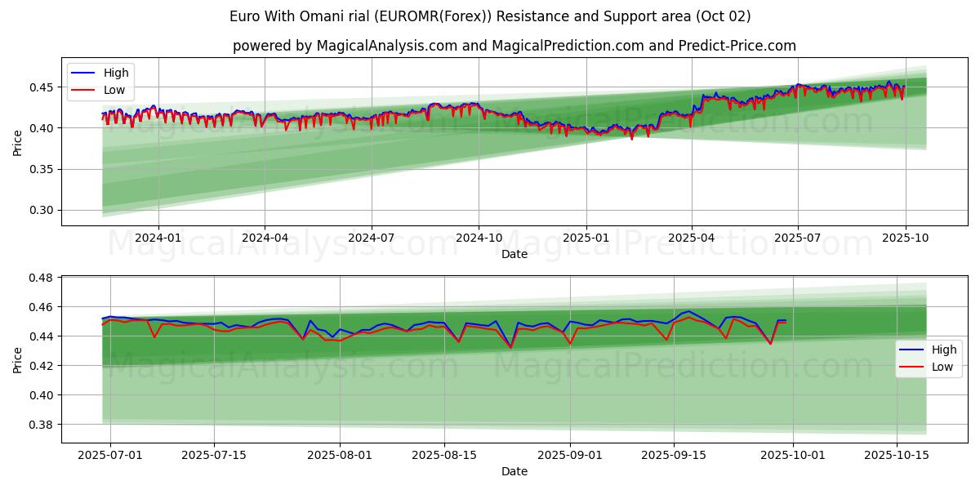
Task: Select the 'Low' label in the lower chart legend
Action: tap(943, 367)
